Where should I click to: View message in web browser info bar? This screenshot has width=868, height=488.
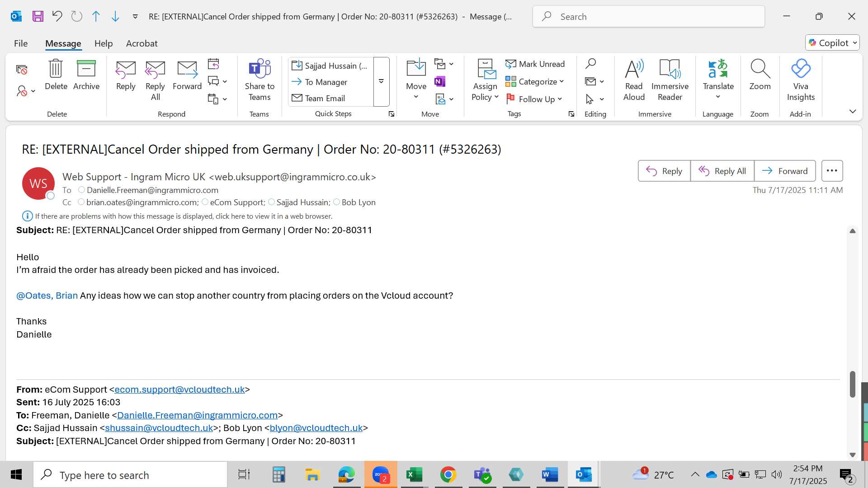[x=184, y=216]
